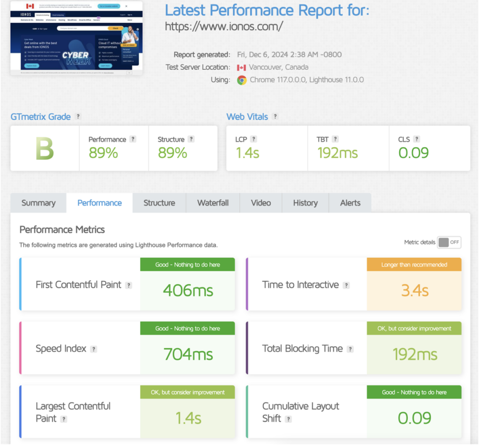Click the Video tab
The width and height of the screenshot is (479, 448).
click(261, 203)
